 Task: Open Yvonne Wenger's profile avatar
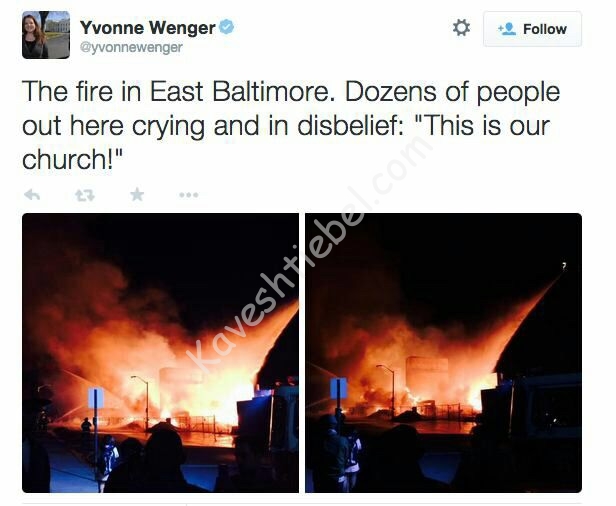(46, 35)
